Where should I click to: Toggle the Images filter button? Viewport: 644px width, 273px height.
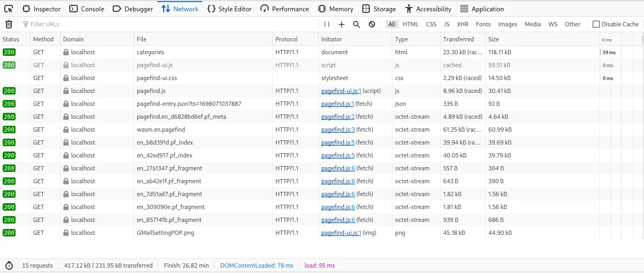coord(507,24)
